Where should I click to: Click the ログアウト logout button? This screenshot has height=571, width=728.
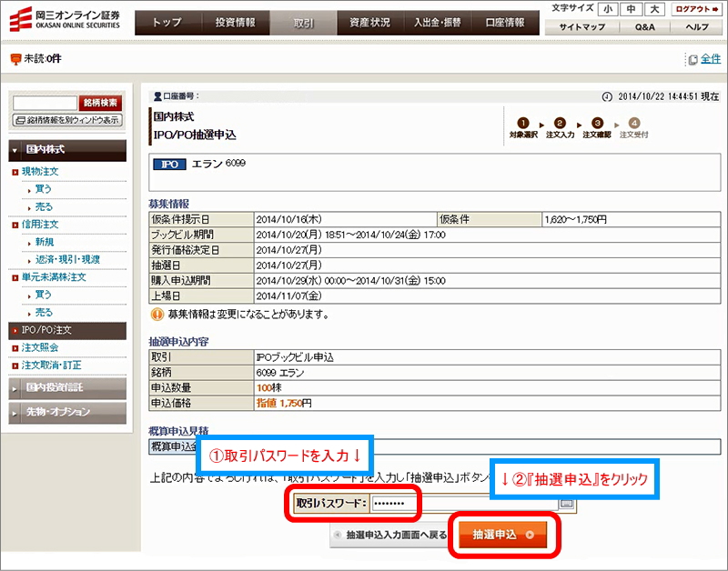click(697, 9)
